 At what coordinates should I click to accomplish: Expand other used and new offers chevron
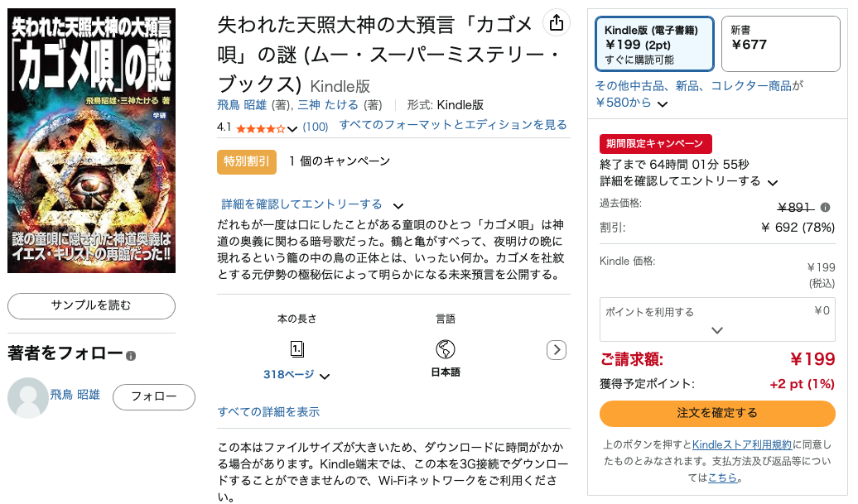pyautogui.click(x=663, y=104)
